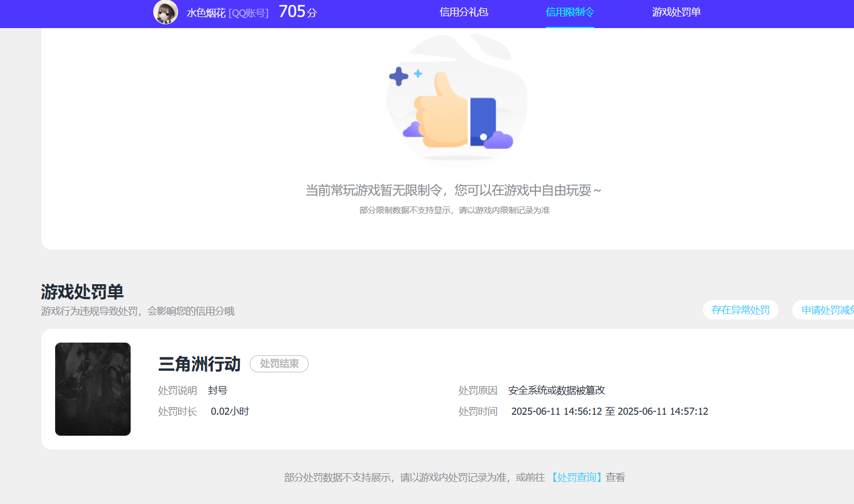
Task: Switch to the 信用限制令 tab
Action: coord(570,12)
